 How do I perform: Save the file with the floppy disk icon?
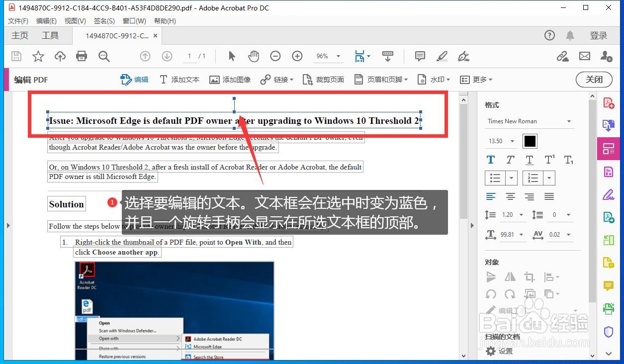point(16,56)
